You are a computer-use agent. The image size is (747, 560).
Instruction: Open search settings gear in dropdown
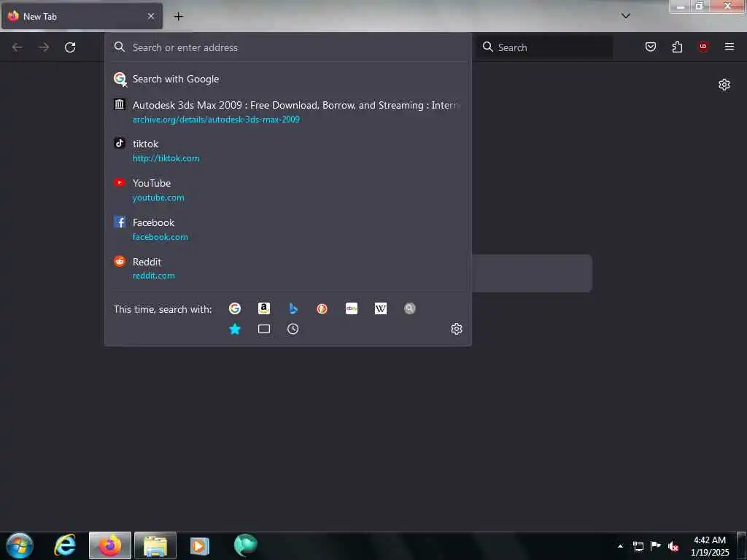tap(457, 329)
